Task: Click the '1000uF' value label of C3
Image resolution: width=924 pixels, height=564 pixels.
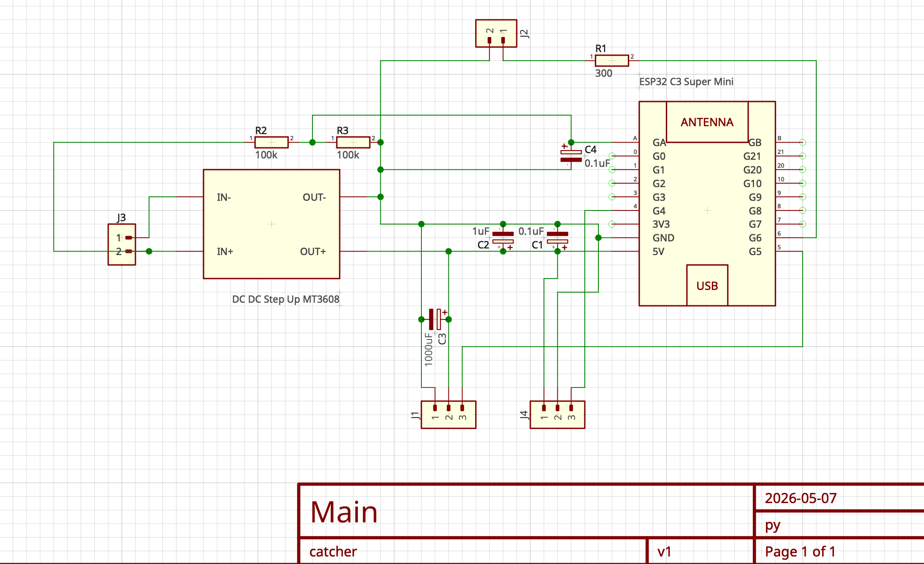Action: tap(428, 350)
